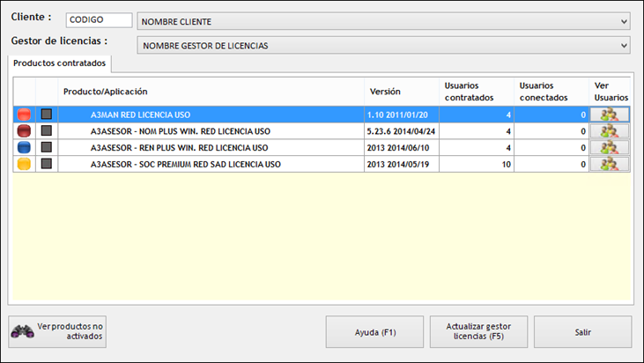This screenshot has height=363, width=644.
Task: Click version cell 2013 2014/06/10
Action: 401,147
